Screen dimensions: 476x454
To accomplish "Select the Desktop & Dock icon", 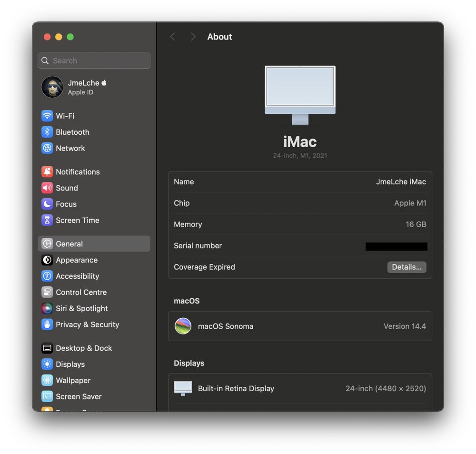I will 47,348.
